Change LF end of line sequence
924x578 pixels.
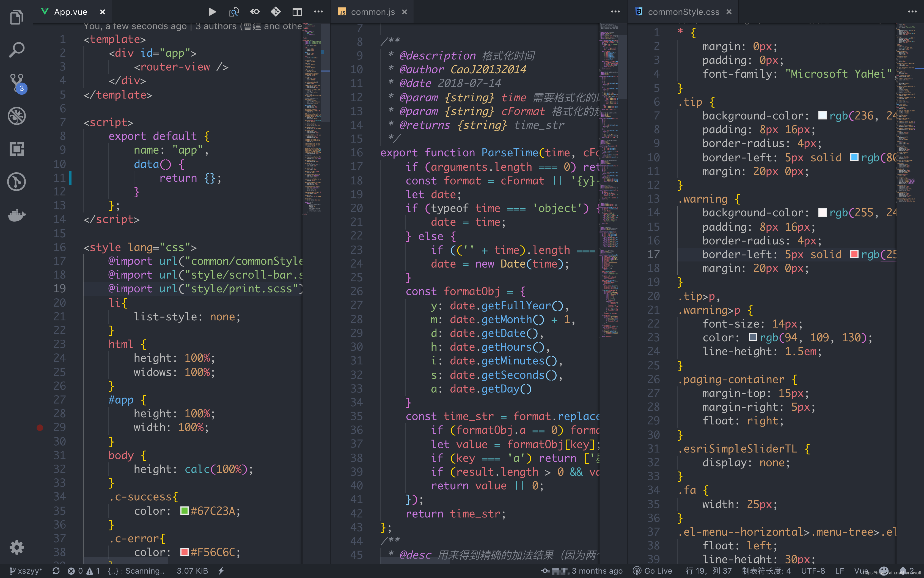pos(839,571)
